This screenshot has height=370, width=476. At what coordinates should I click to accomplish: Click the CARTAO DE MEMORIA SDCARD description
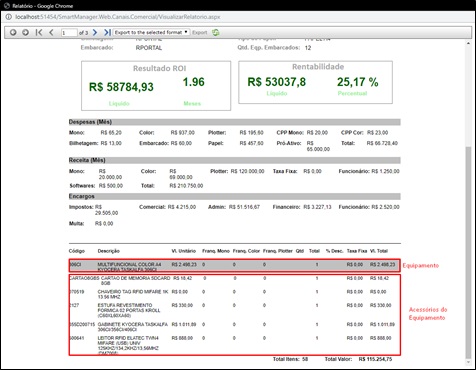coord(135,280)
